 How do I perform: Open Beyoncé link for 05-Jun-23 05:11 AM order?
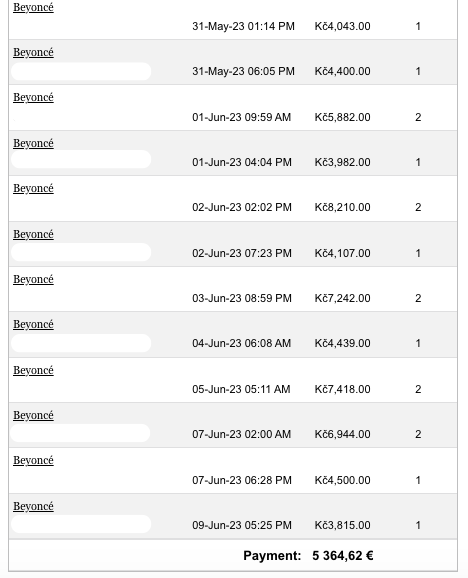[33, 370]
